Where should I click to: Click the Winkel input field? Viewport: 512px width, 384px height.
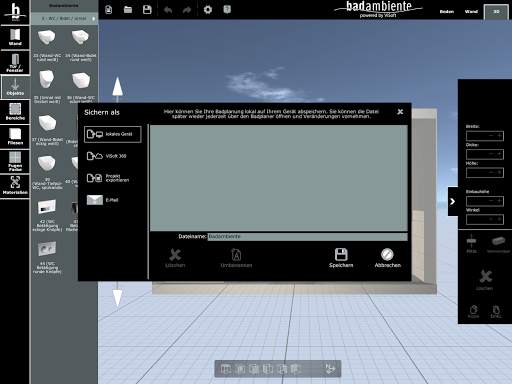point(485,219)
